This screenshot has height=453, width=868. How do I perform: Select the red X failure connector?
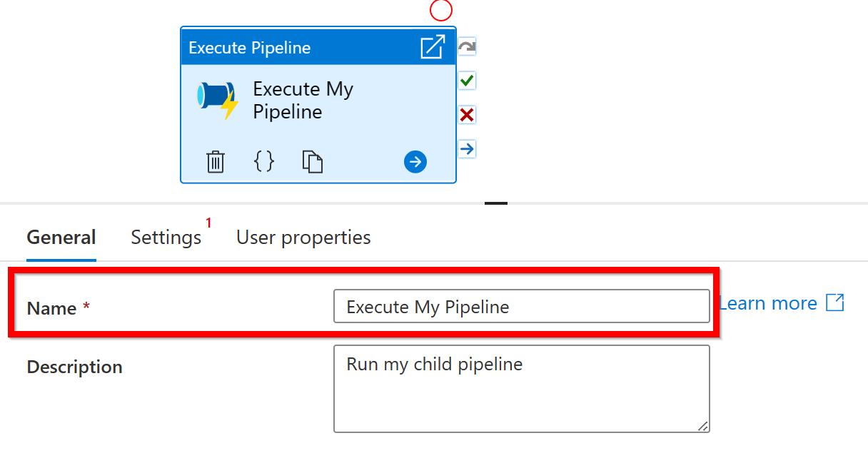(467, 115)
